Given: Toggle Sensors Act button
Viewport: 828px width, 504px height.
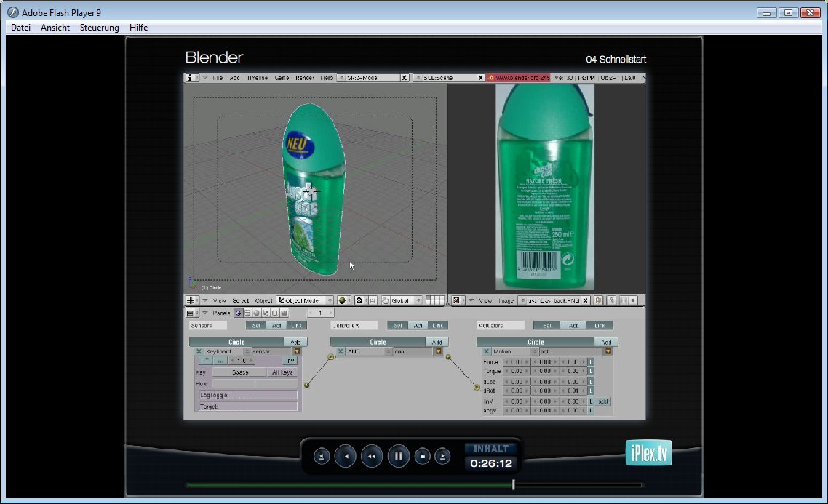Looking at the screenshot, I should coord(276,326).
